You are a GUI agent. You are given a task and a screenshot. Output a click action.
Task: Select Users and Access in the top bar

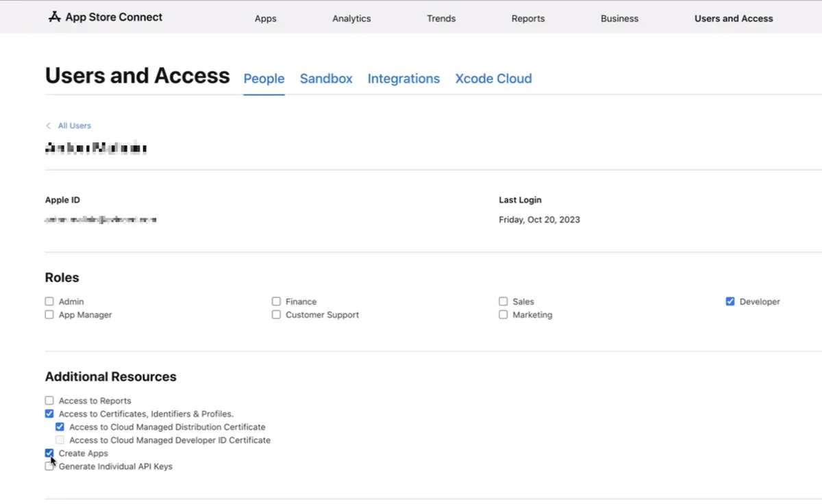coord(734,18)
